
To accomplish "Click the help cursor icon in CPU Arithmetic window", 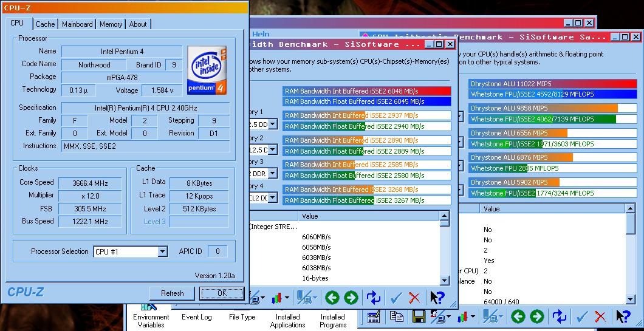I will tap(622, 316).
